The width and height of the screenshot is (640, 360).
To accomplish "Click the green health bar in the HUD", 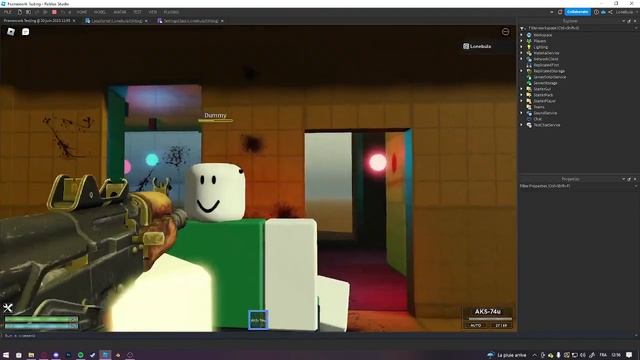I will click(x=41, y=320).
